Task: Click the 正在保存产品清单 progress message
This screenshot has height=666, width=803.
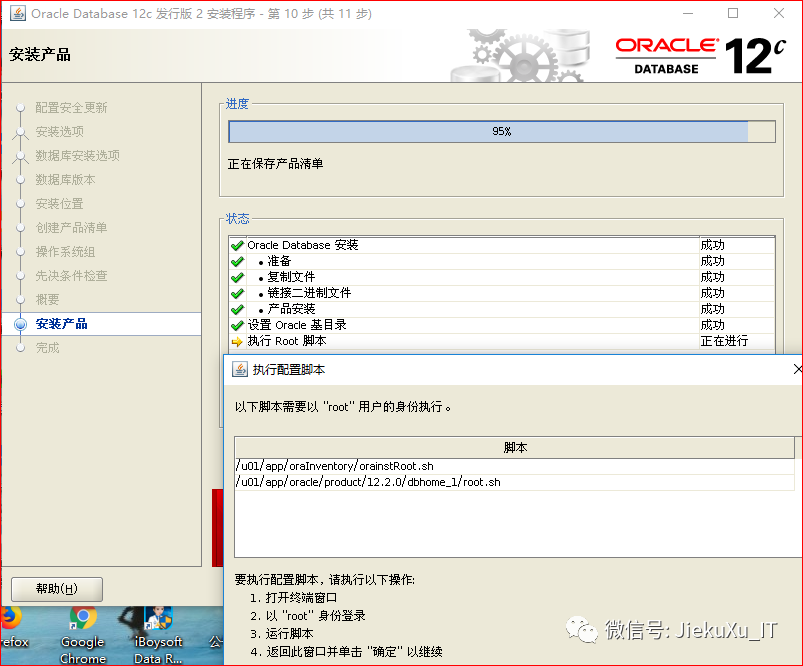Action: (276, 164)
